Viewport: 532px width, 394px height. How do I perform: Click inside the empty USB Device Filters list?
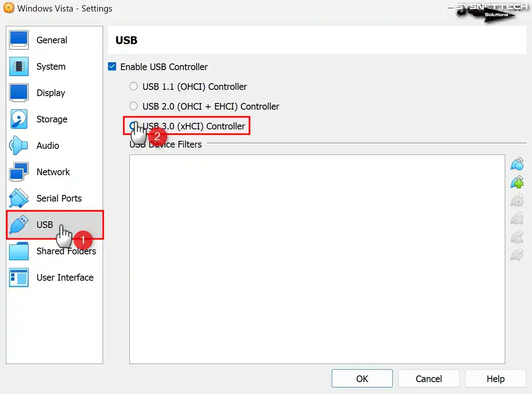(x=317, y=259)
